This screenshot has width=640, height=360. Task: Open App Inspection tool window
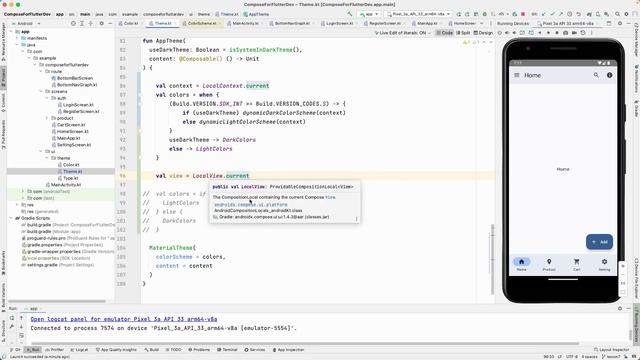coord(288,350)
